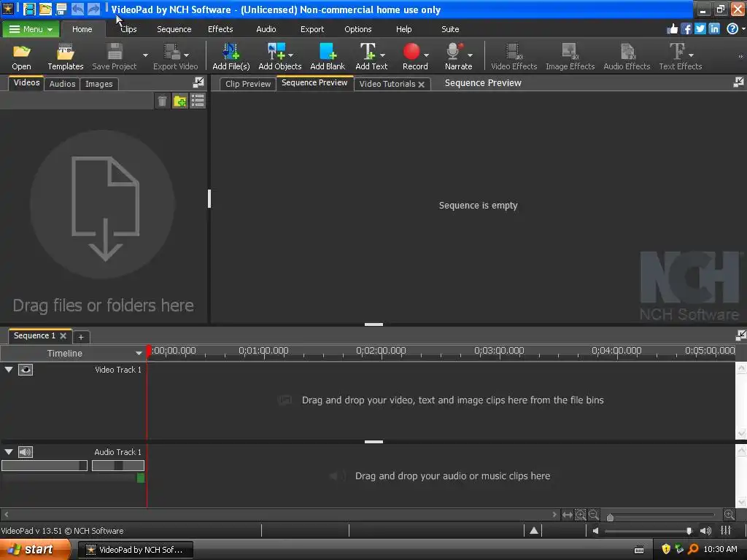Screen dimensions: 747x560
Task: Click loud speaker icon for max volume
Action: (705, 531)
